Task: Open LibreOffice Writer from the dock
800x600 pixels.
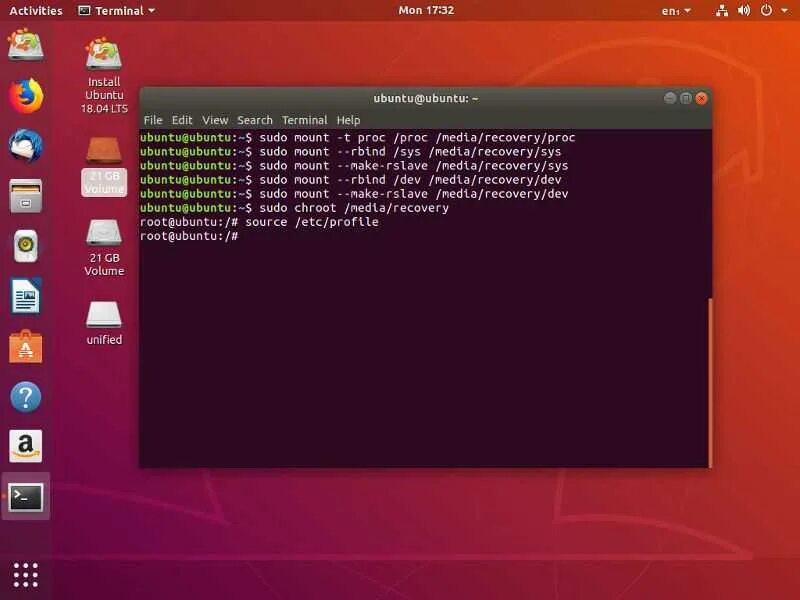Action: (x=26, y=295)
